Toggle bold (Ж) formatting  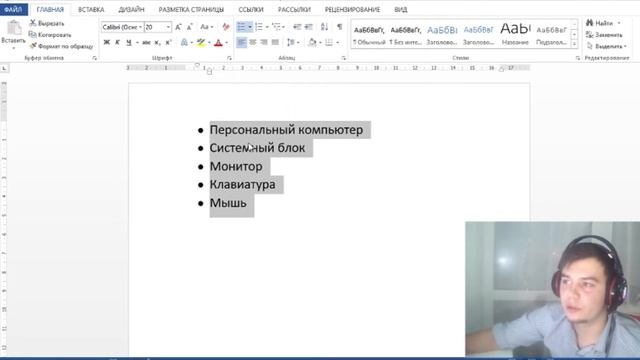tap(107, 42)
